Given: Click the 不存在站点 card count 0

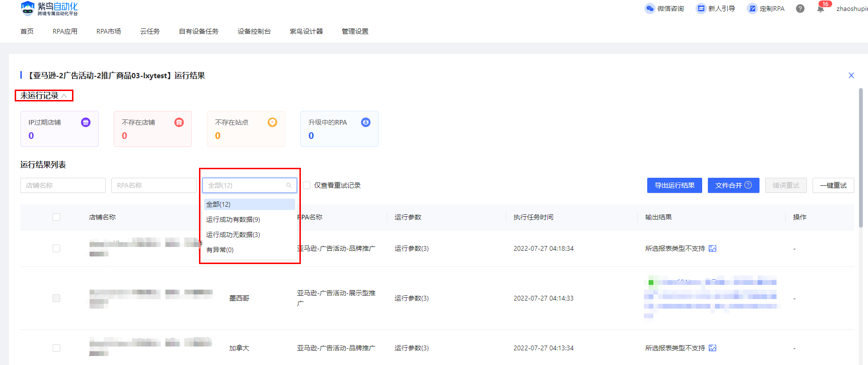Looking at the screenshot, I should pyautogui.click(x=218, y=136).
